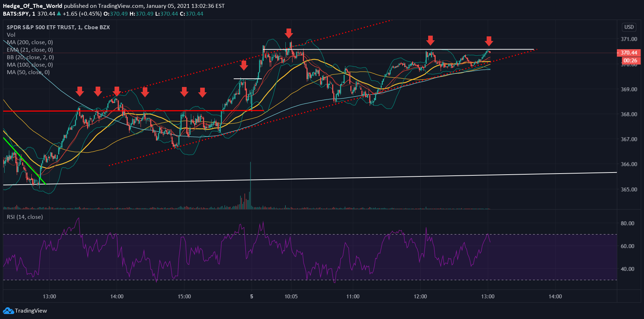Click the 10:05 time axis label

[x=291, y=297]
